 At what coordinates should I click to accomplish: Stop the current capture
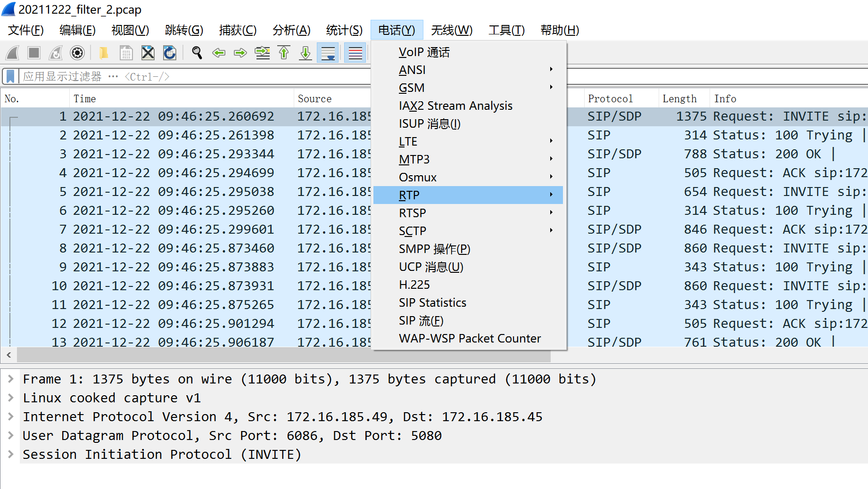pos(33,53)
